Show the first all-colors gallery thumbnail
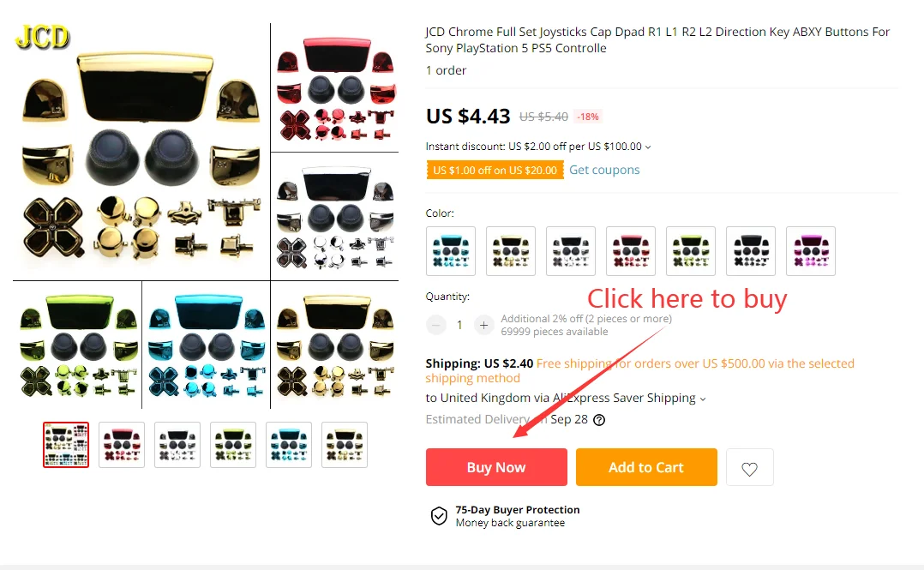 point(66,445)
